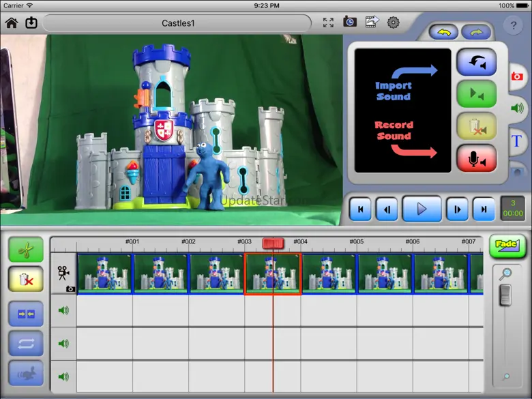Toggle the first audio track speaker

click(x=63, y=310)
